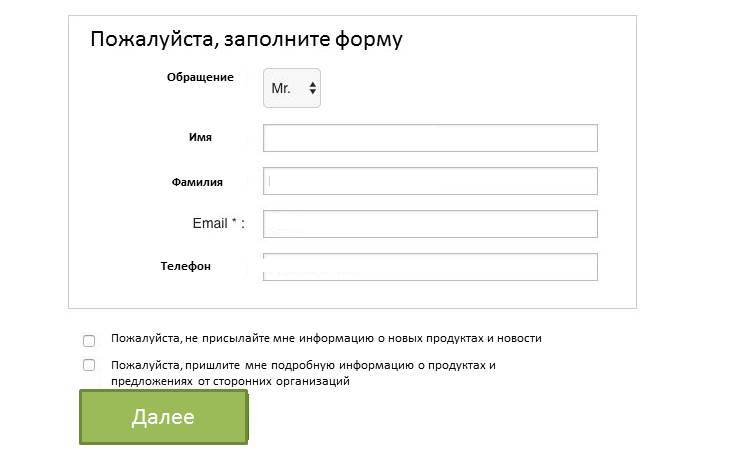Click into the Имя text field

[430, 138]
